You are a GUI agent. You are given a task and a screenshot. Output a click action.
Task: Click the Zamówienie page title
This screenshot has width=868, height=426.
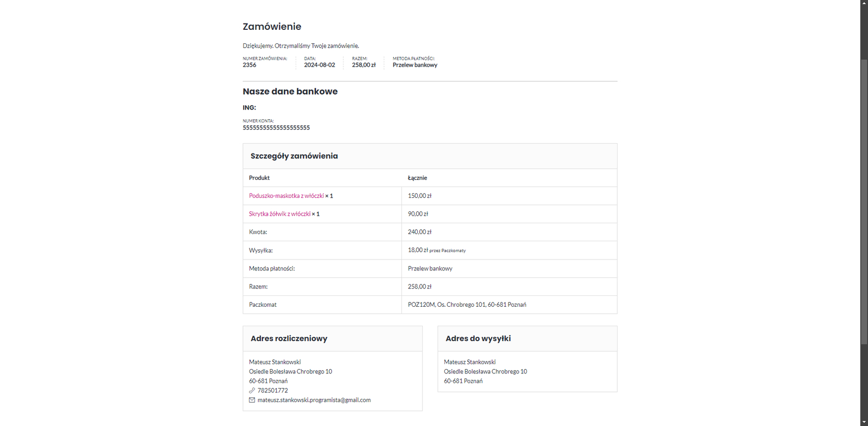272,27
